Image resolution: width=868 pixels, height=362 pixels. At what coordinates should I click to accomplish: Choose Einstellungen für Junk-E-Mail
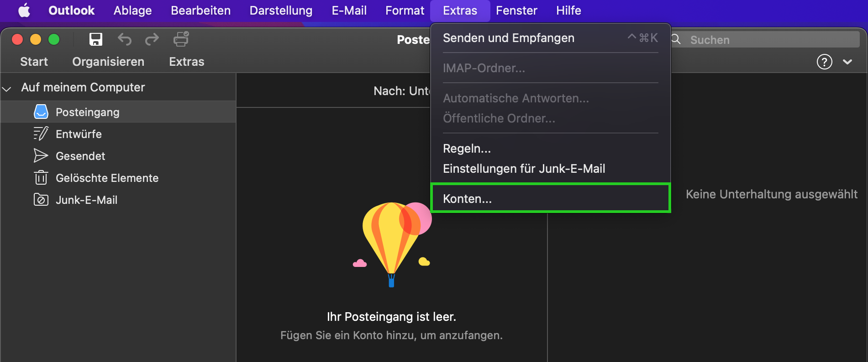(x=550, y=169)
